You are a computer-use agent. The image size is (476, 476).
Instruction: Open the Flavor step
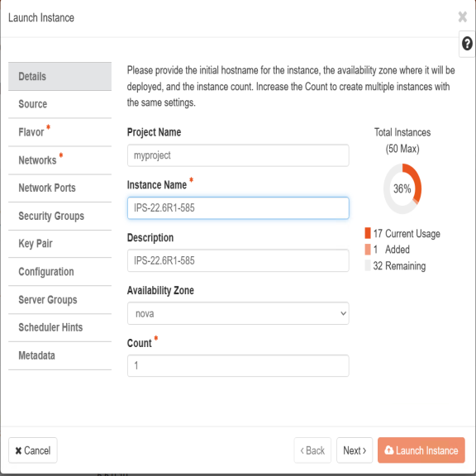59,132
